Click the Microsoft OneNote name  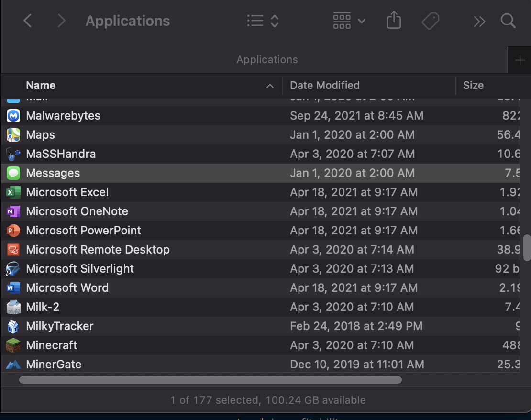point(77,211)
